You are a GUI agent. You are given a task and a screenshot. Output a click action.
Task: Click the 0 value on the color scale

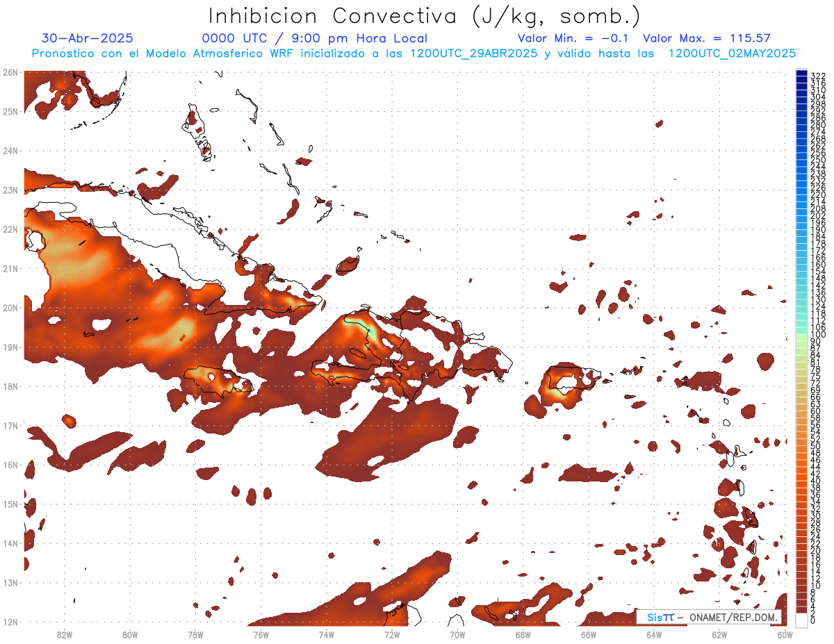813,620
